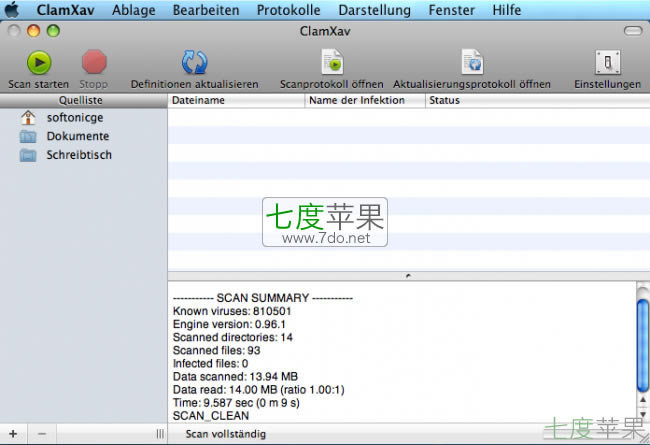Sort by the Status column header
Screen dimensions: 650x445
[x=538, y=100]
